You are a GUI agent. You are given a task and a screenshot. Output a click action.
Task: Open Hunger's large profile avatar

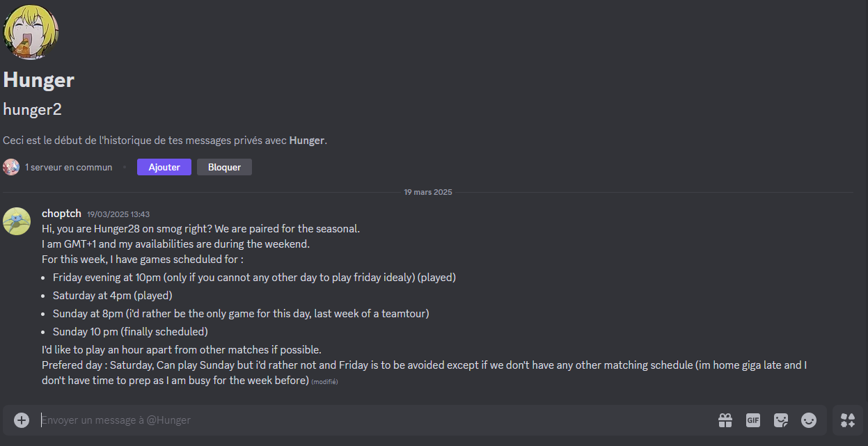(31, 32)
